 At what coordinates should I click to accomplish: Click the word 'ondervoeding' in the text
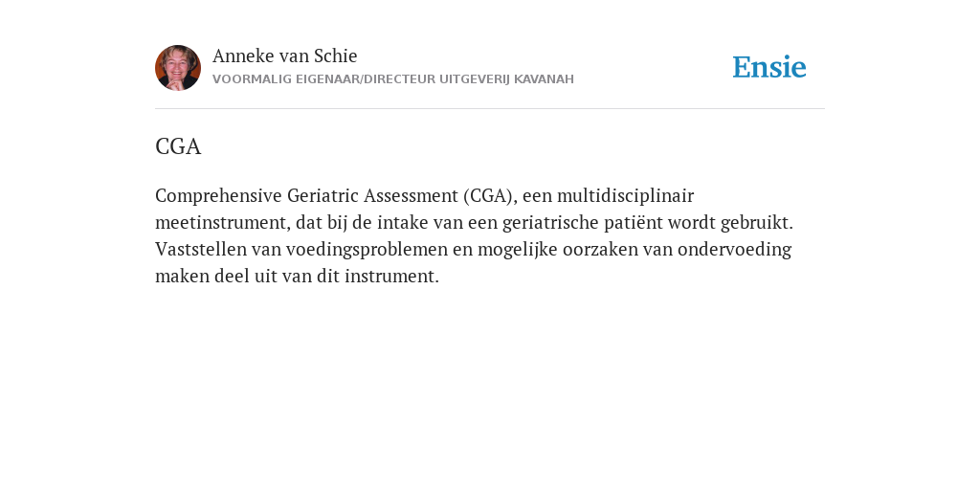point(734,250)
